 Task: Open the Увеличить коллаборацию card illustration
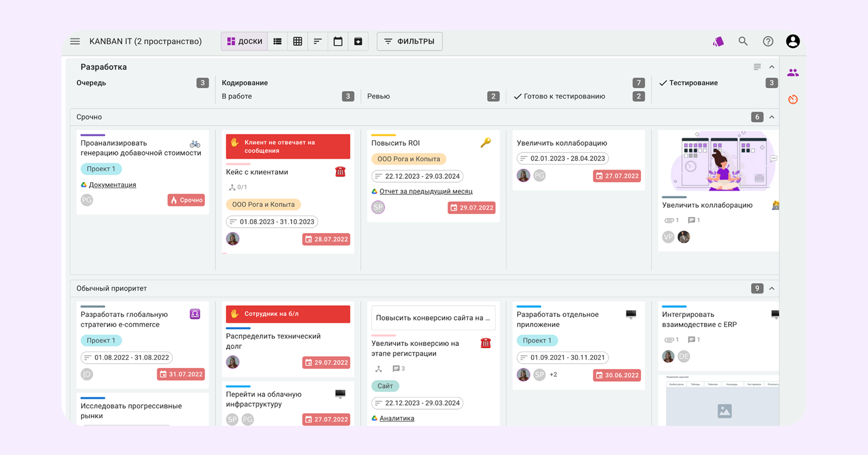pos(719,163)
